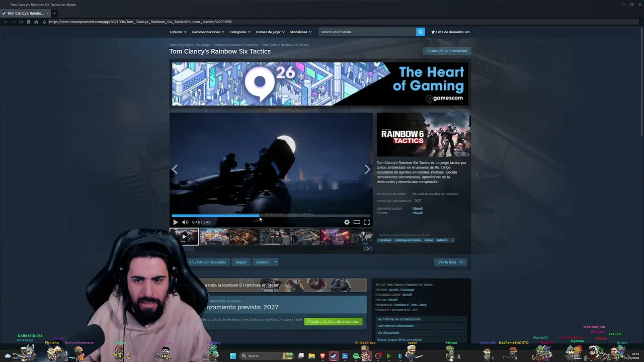This screenshot has height=362, width=644.
Task: Mute the trailer volume speaker icon
Action: [x=185, y=222]
